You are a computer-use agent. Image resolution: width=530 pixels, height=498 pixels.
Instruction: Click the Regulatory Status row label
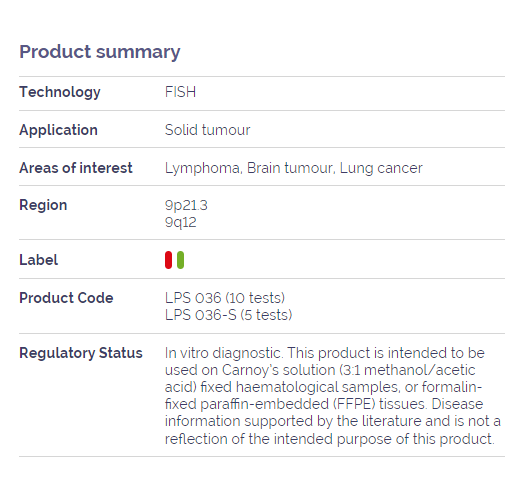coord(81,353)
